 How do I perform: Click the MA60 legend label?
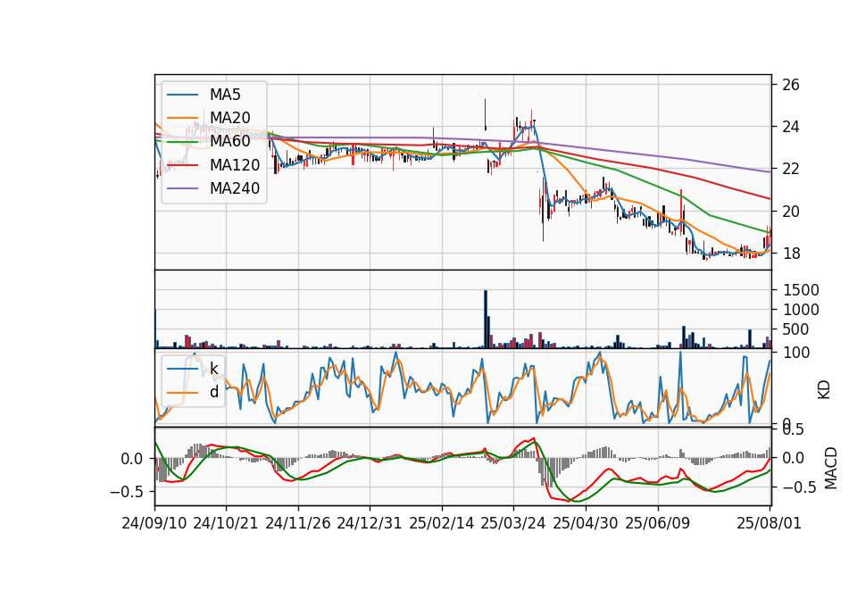point(229,141)
